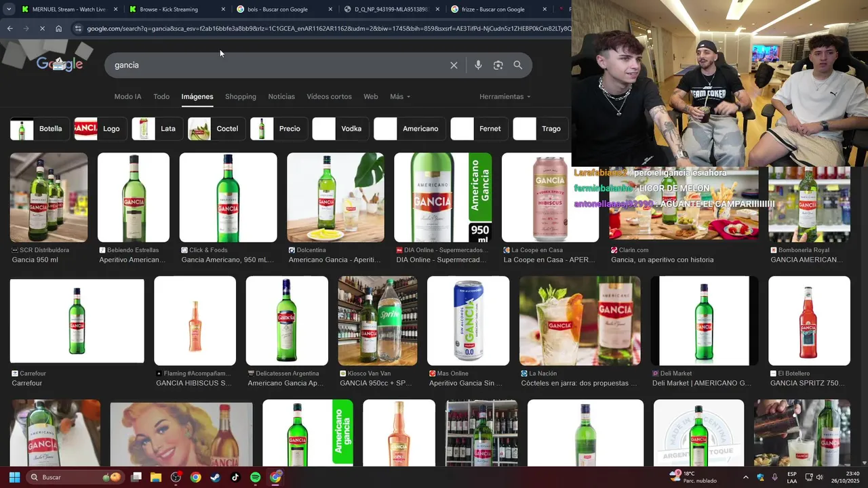Open the La Coope en Casa Hibiscus can image
868x488 pixels.
tap(550, 197)
